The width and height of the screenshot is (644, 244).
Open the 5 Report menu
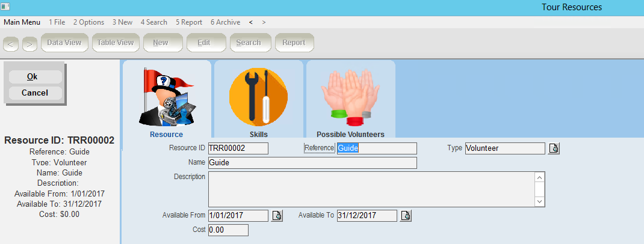[x=189, y=22]
